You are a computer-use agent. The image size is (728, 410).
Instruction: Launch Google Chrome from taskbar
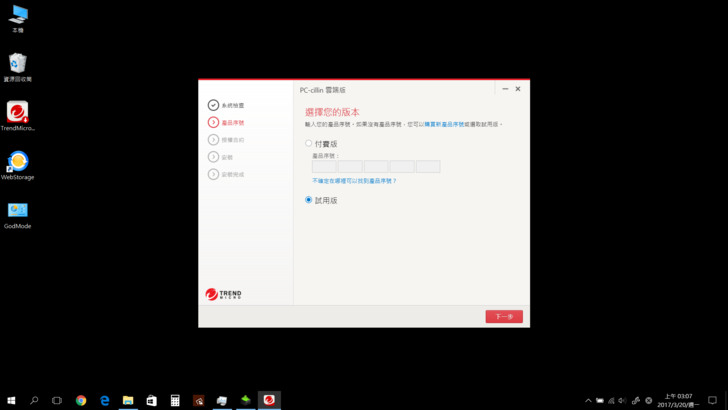(x=81, y=400)
